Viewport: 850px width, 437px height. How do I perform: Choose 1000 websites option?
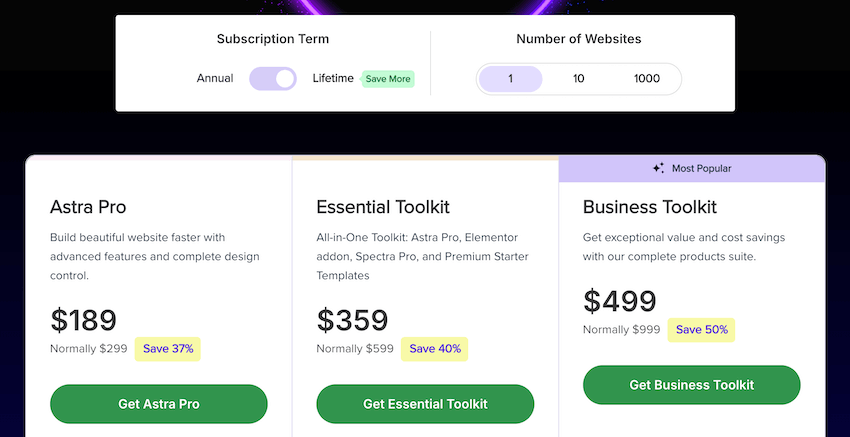tap(647, 79)
